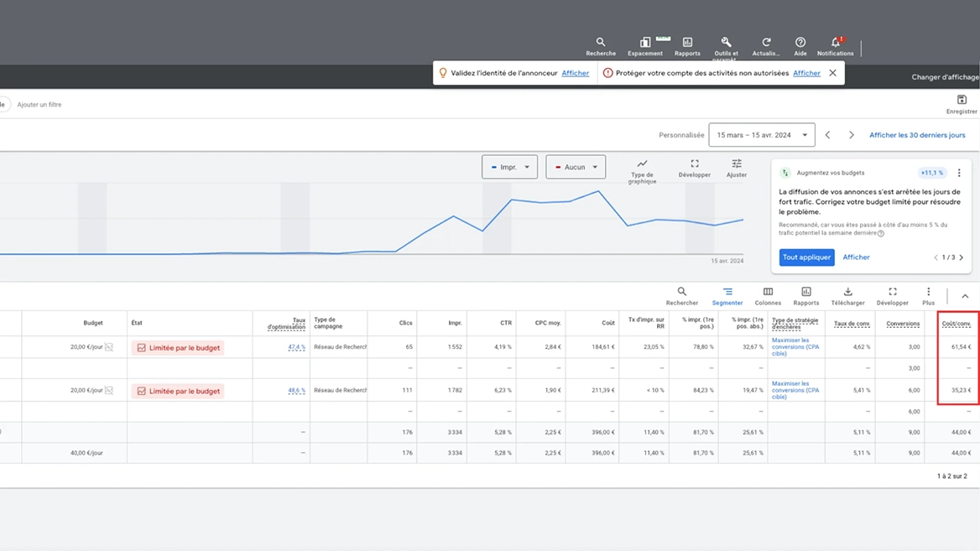Click the +11,1 % badge on the recommendation card
This screenshot has width=980, height=551.
tap(932, 173)
